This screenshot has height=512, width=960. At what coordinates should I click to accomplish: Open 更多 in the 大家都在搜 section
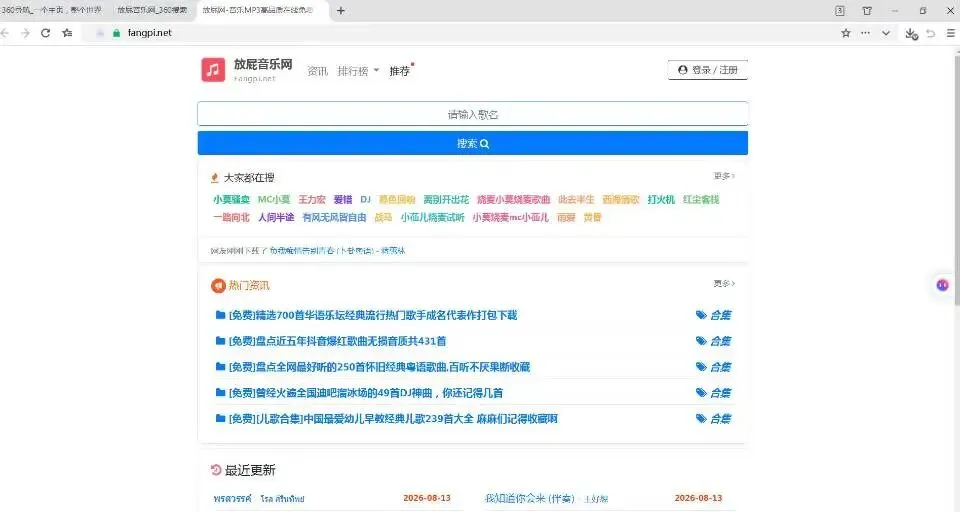[x=724, y=176]
